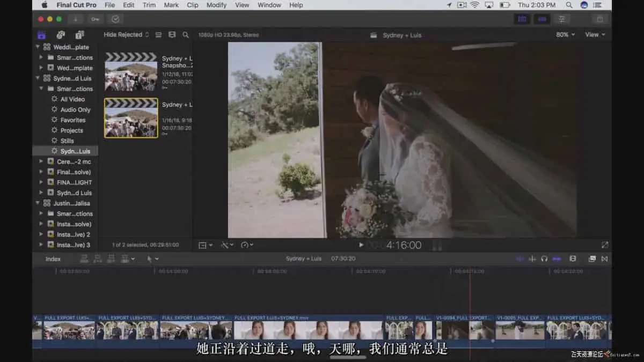
Task: Collapse the Weddi...plate library
Action: (38, 47)
